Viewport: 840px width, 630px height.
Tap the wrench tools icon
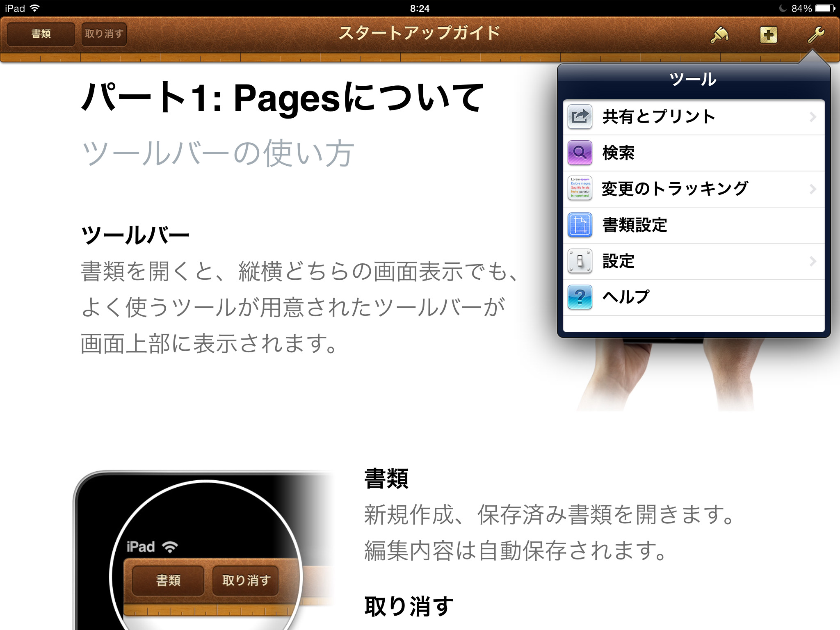point(816,35)
